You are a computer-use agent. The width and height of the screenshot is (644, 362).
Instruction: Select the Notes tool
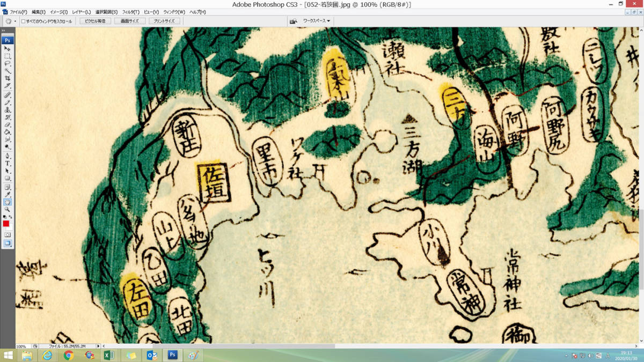coord(8,187)
